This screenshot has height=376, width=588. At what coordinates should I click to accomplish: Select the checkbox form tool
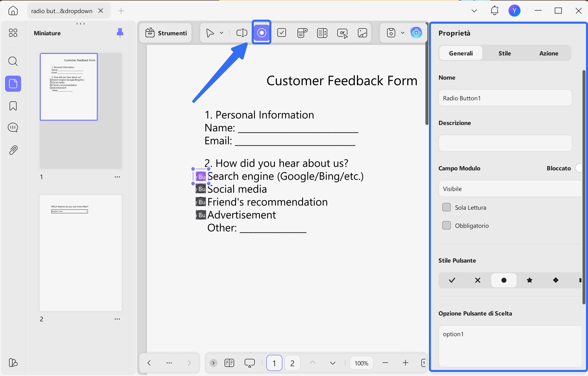pyautogui.click(x=282, y=33)
